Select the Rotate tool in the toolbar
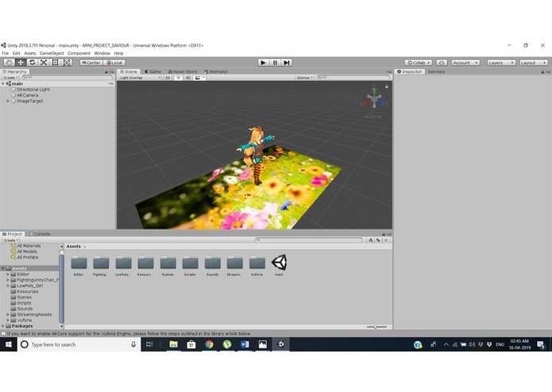The width and height of the screenshot is (552, 392). point(33,63)
